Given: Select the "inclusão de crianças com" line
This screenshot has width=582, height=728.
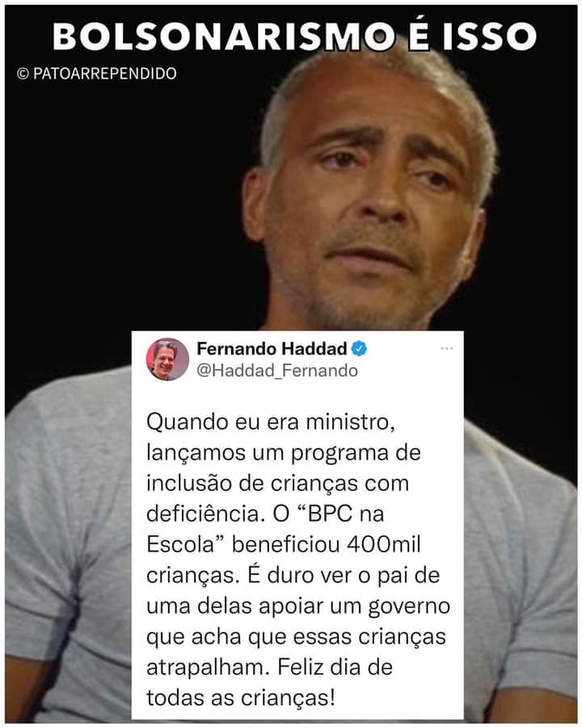Looking at the screenshot, I should (277, 484).
